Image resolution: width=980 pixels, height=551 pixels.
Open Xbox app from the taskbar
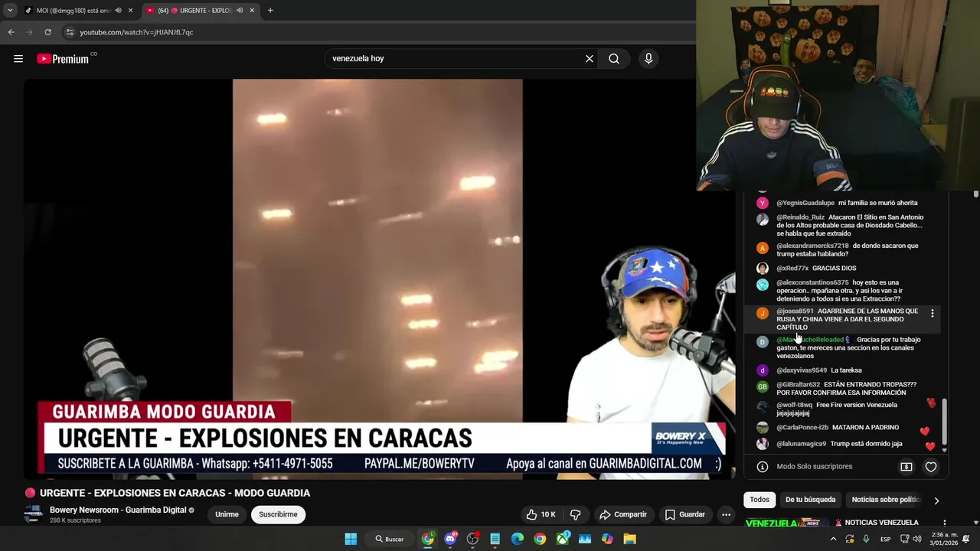pos(563,539)
